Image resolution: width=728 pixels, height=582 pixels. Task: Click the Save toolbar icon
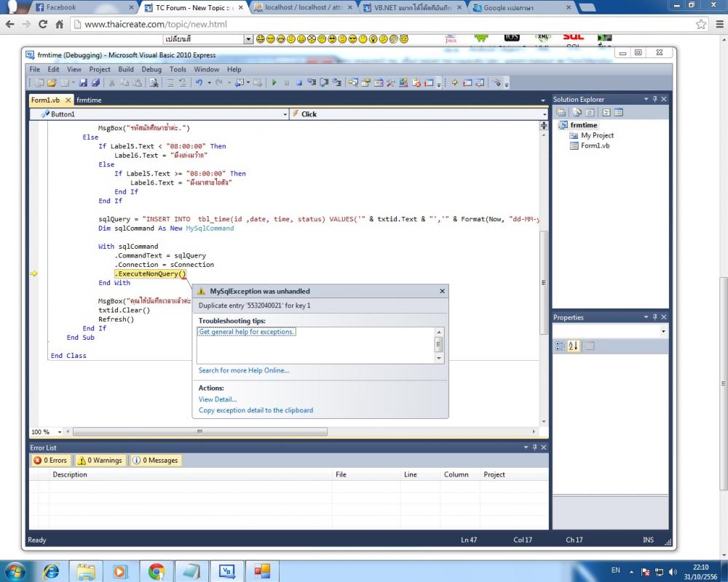tap(84, 83)
